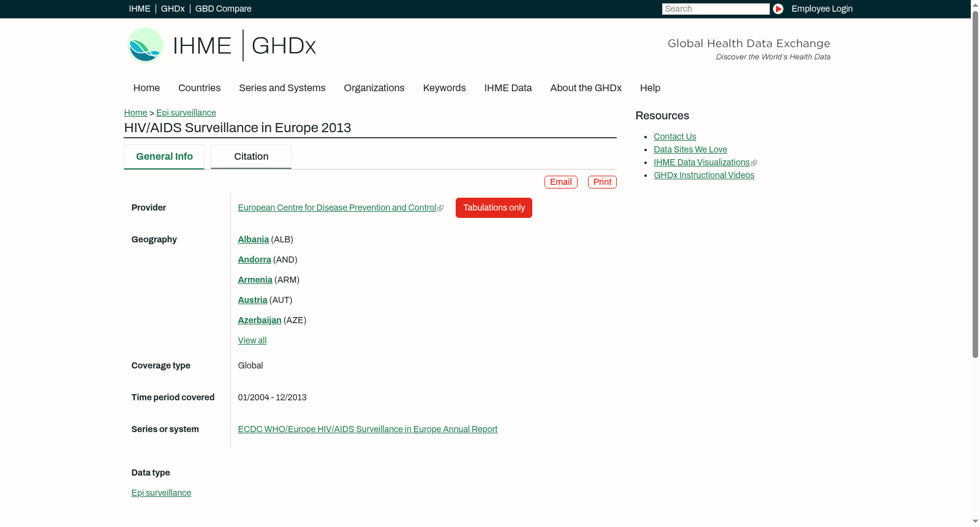Click the Coverage type value Global

(x=251, y=365)
